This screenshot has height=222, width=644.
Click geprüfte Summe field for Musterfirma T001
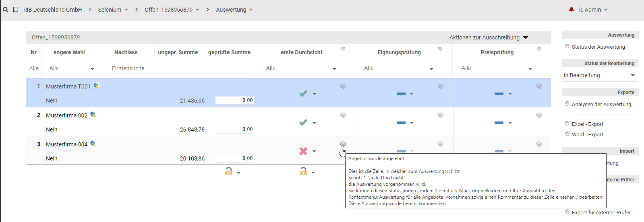coord(234,101)
